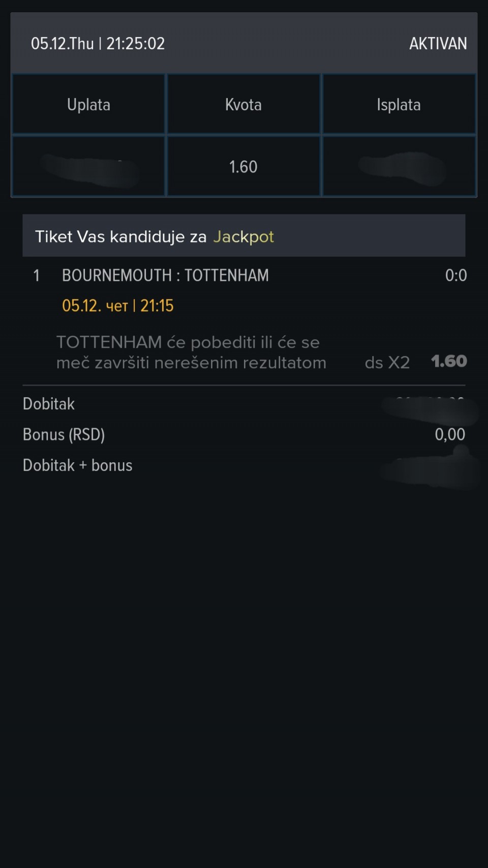488x868 pixels.
Task: Open the yellow Jackpot link
Action: coord(243,236)
